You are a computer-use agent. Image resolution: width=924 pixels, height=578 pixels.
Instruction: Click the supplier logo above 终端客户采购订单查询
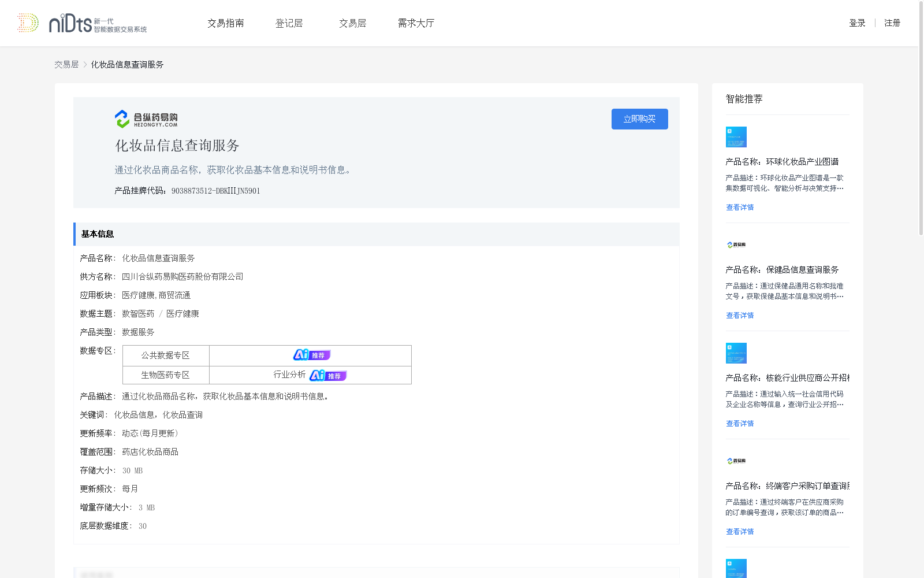click(736, 461)
